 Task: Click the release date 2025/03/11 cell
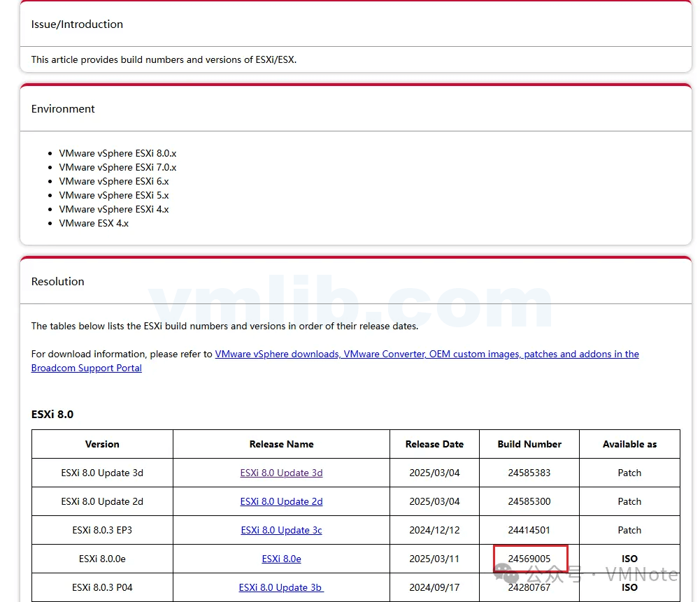point(434,559)
